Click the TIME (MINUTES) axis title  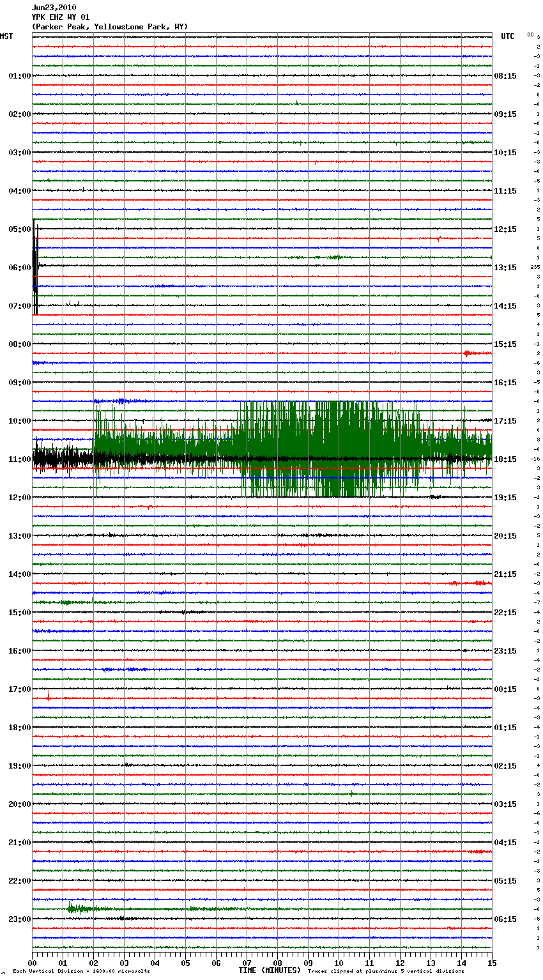coord(270,970)
